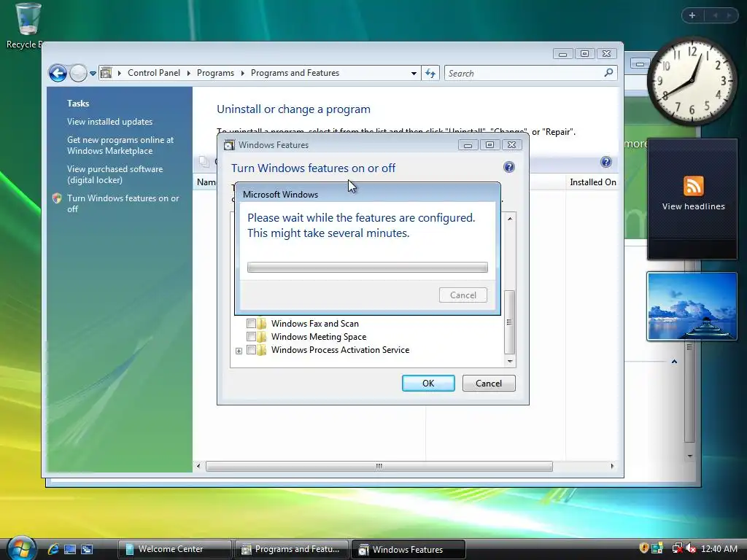Select the Windows Meeting Space text row

pyautogui.click(x=319, y=337)
